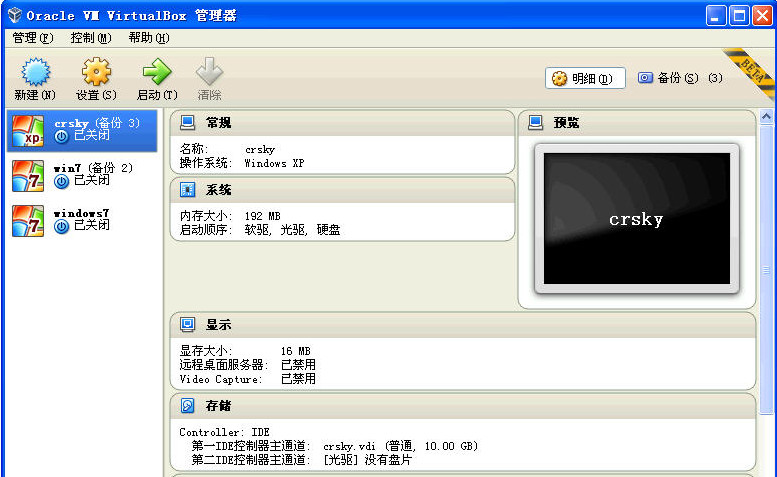Click the BETA ribbon corner badge
The width and height of the screenshot is (777, 477).
(x=753, y=72)
